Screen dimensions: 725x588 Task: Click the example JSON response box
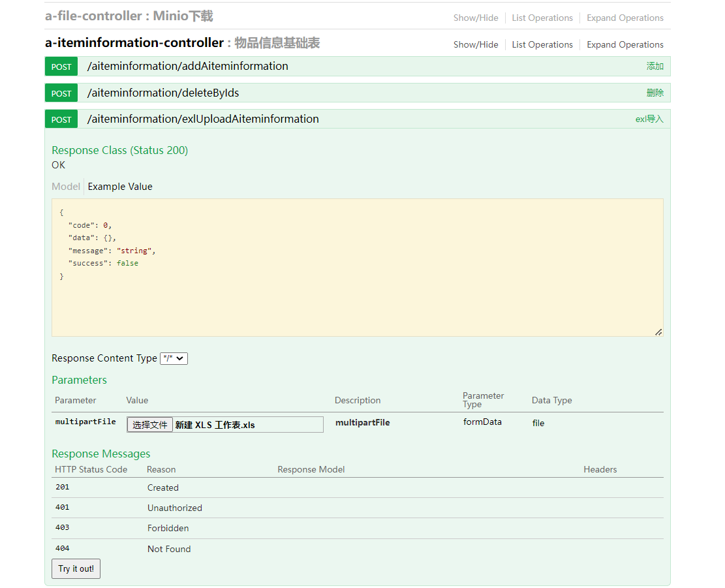tap(358, 268)
